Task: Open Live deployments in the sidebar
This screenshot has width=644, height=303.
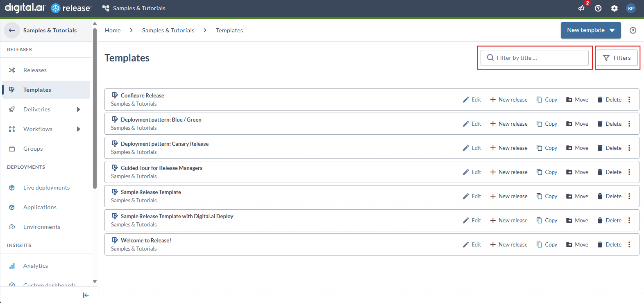Action: click(x=46, y=188)
